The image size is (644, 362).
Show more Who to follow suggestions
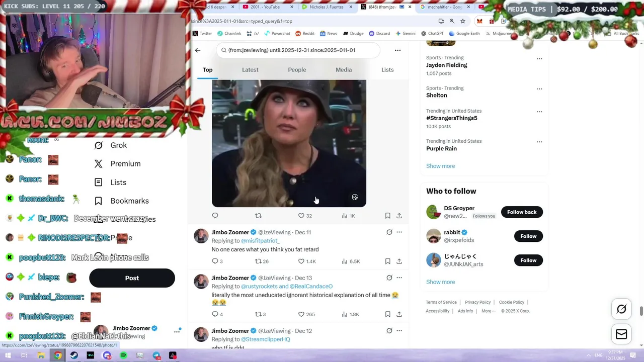[x=440, y=282]
